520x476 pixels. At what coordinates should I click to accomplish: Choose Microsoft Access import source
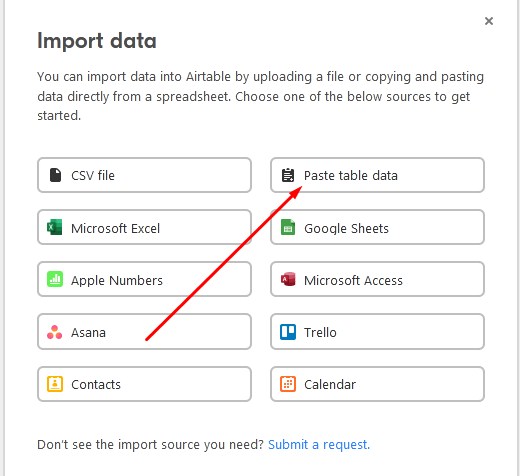(x=377, y=279)
